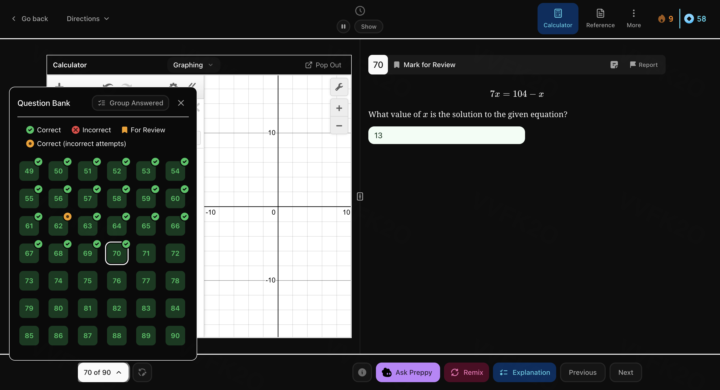
Task: Remix this question
Action: [466, 373]
